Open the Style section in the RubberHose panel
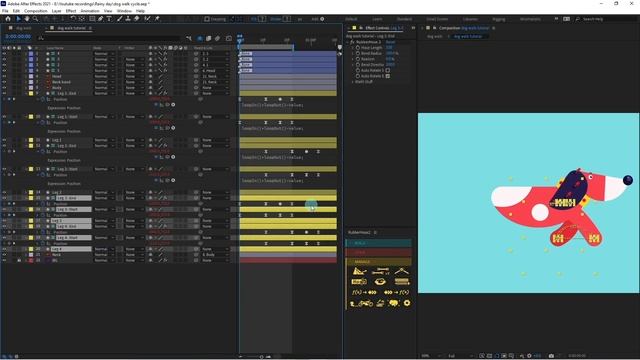The height and width of the screenshot is (360, 640). (x=379, y=252)
